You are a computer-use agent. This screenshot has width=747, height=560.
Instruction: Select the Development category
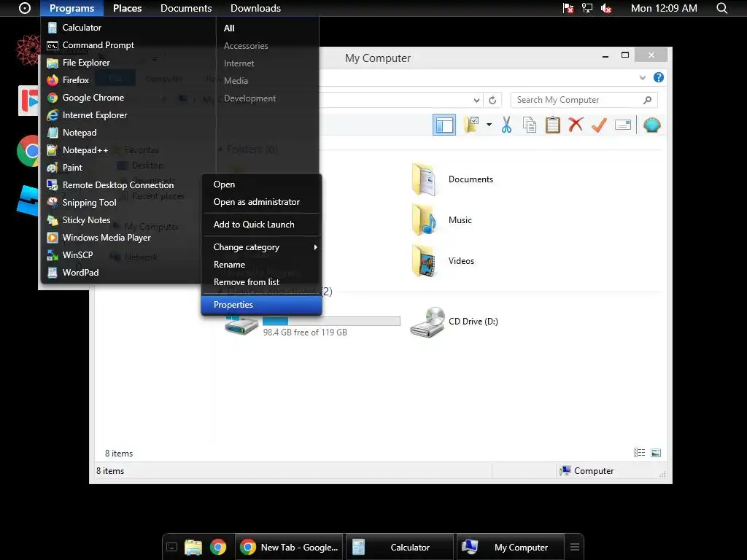pyautogui.click(x=249, y=98)
